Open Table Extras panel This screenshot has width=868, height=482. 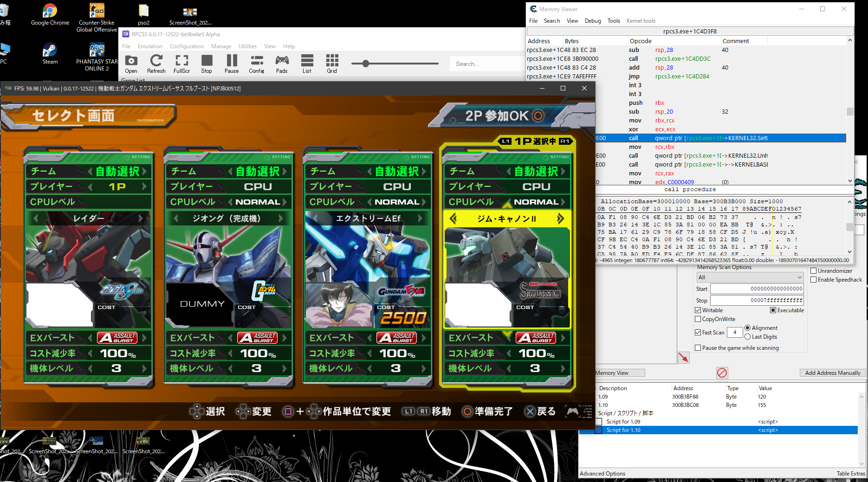pyautogui.click(x=851, y=474)
